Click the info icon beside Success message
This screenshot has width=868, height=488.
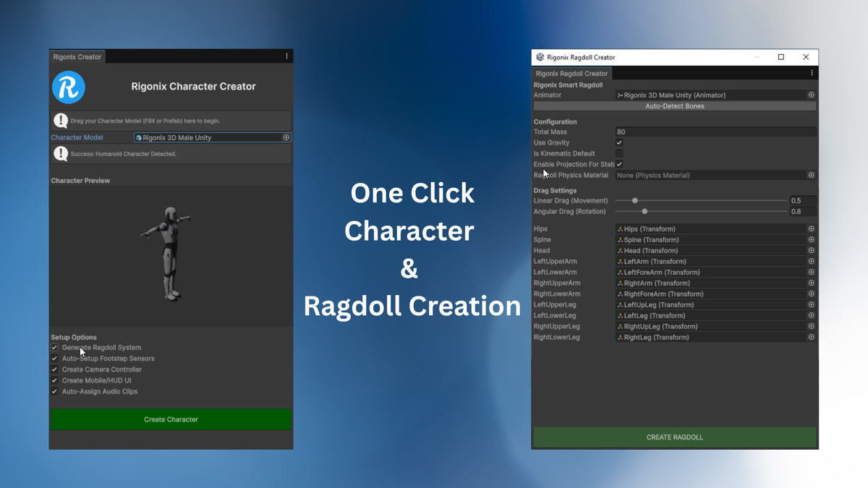61,154
